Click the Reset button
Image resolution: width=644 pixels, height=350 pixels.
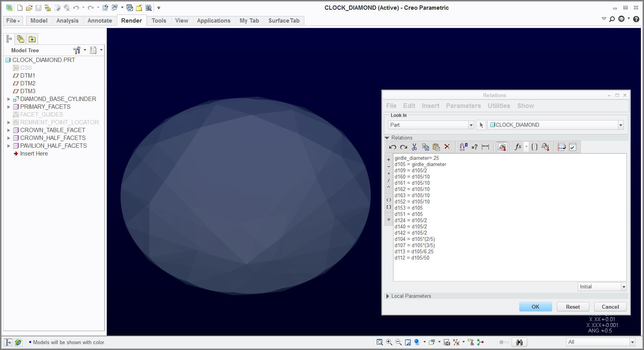[x=573, y=307]
